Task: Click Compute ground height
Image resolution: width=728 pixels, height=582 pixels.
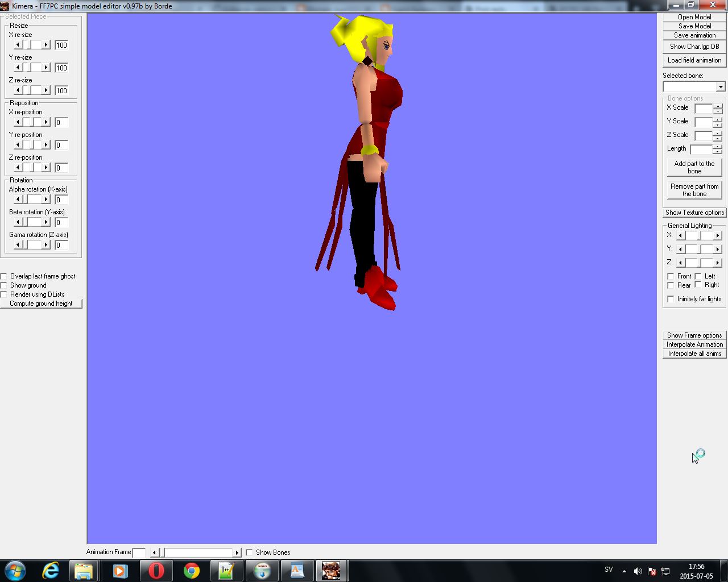Action: (x=41, y=304)
